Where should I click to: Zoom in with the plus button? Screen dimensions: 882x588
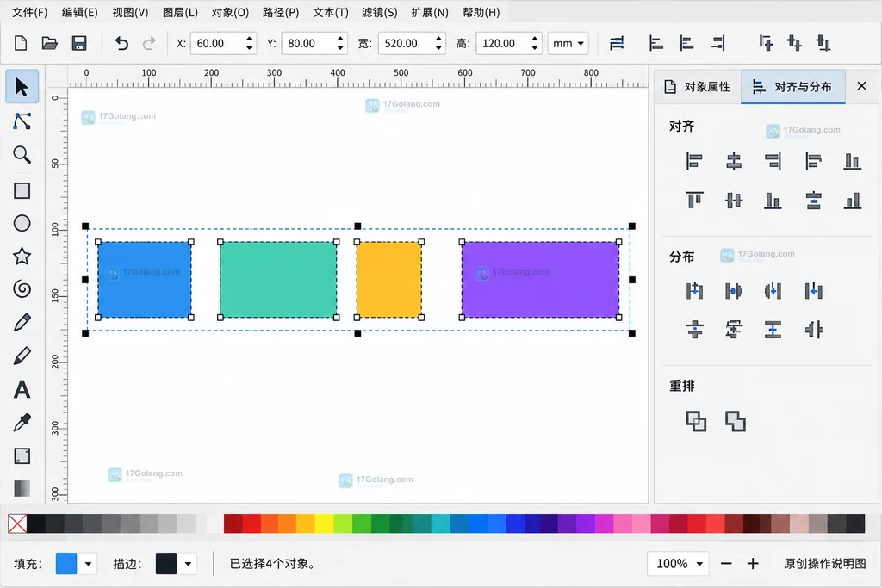(753, 563)
